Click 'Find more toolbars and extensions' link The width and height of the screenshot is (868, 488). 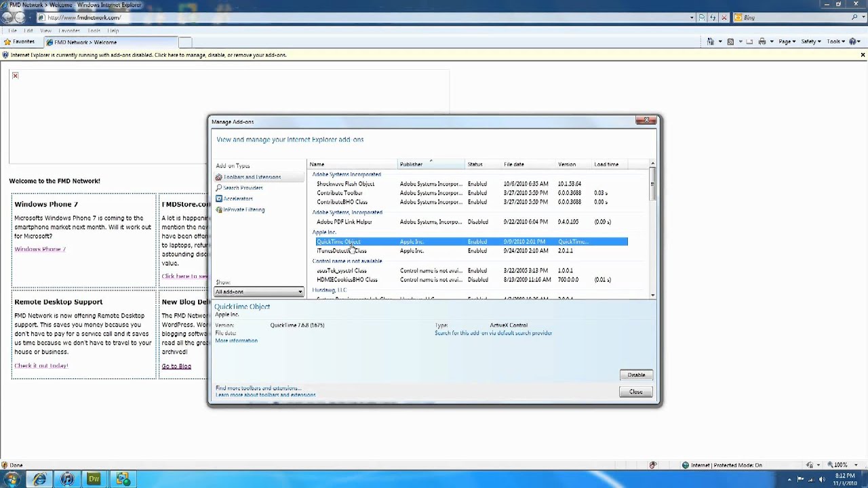tap(258, 388)
